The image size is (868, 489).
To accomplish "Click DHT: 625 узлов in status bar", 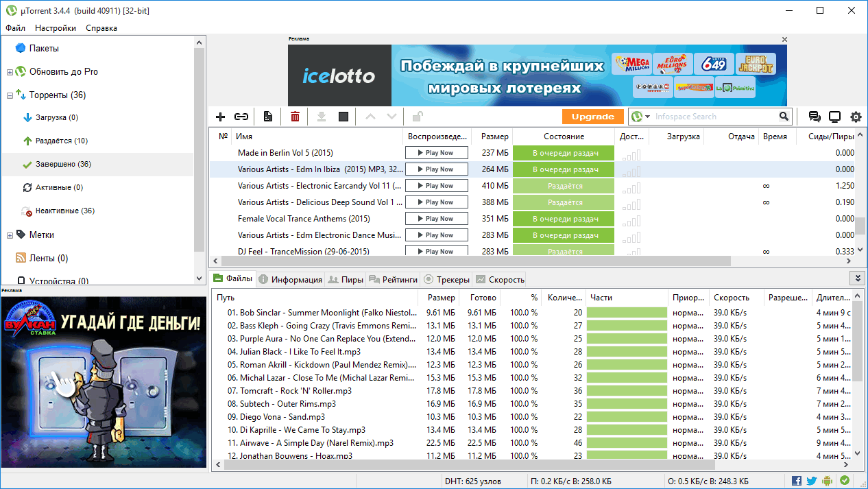I will click(473, 481).
